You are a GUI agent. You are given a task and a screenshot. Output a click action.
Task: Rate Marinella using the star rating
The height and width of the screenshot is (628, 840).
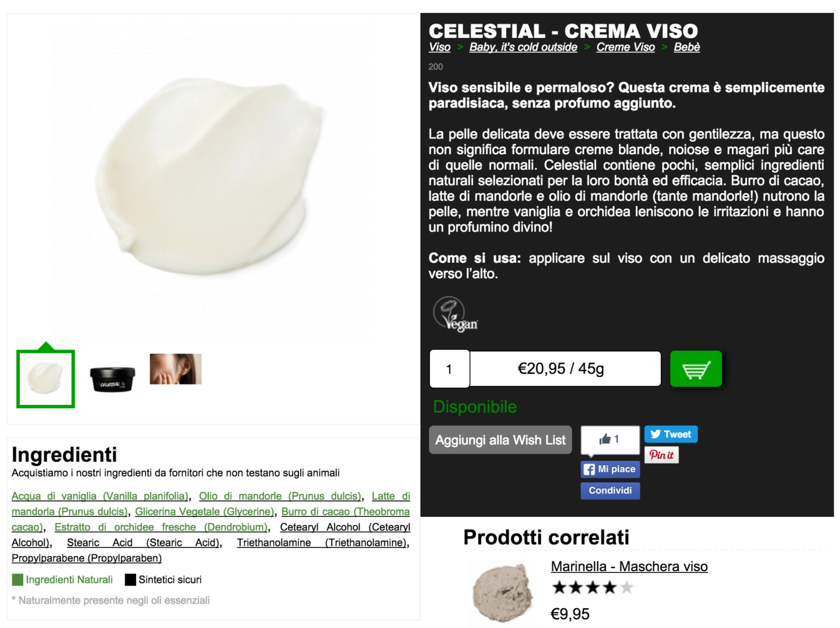pos(592,587)
